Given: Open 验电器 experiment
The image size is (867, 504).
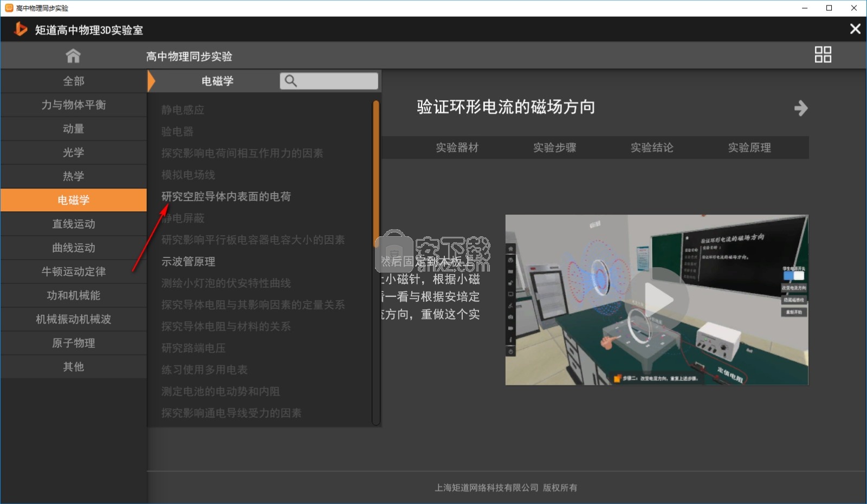Looking at the screenshot, I should (177, 131).
